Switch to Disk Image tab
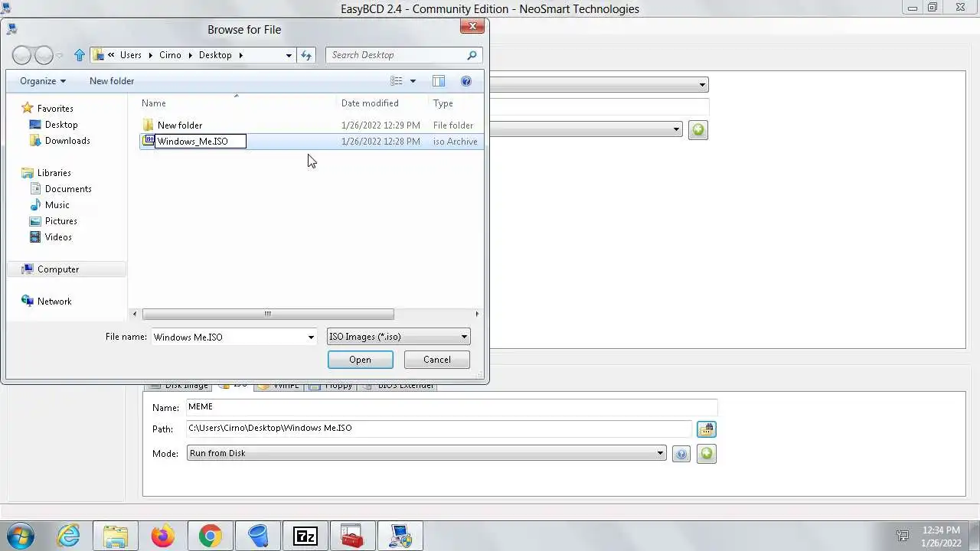This screenshot has width=980, height=551. pyautogui.click(x=180, y=386)
